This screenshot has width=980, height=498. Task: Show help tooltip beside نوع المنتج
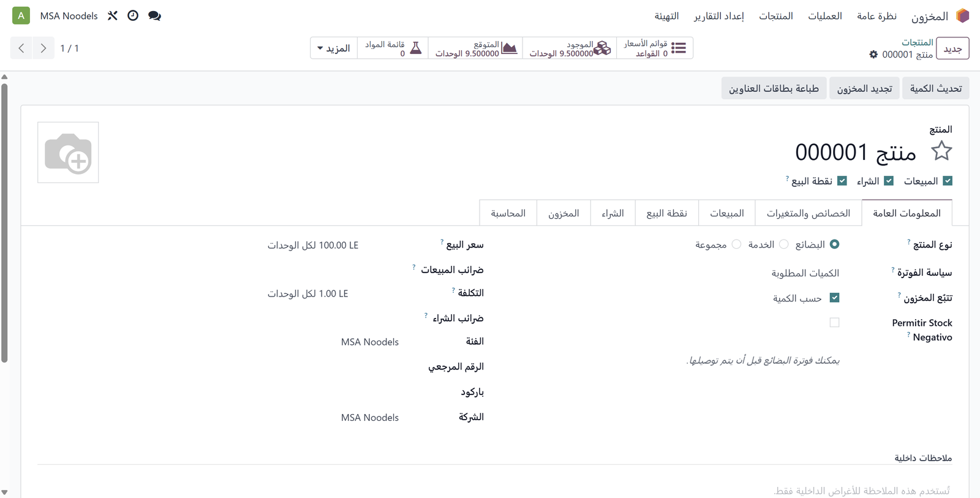[909, 242]
